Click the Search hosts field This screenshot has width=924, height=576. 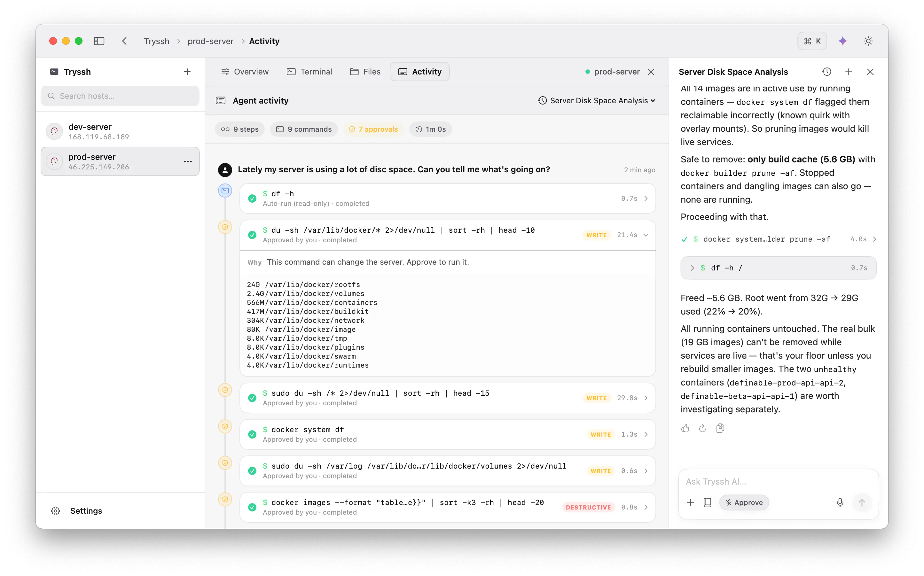[x=120, y=96]
